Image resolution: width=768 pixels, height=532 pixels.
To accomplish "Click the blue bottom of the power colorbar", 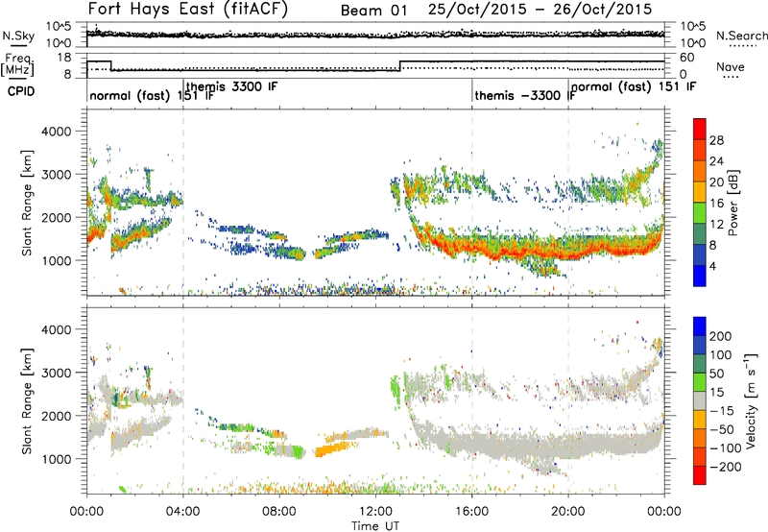I will click(x=700, y=276).
